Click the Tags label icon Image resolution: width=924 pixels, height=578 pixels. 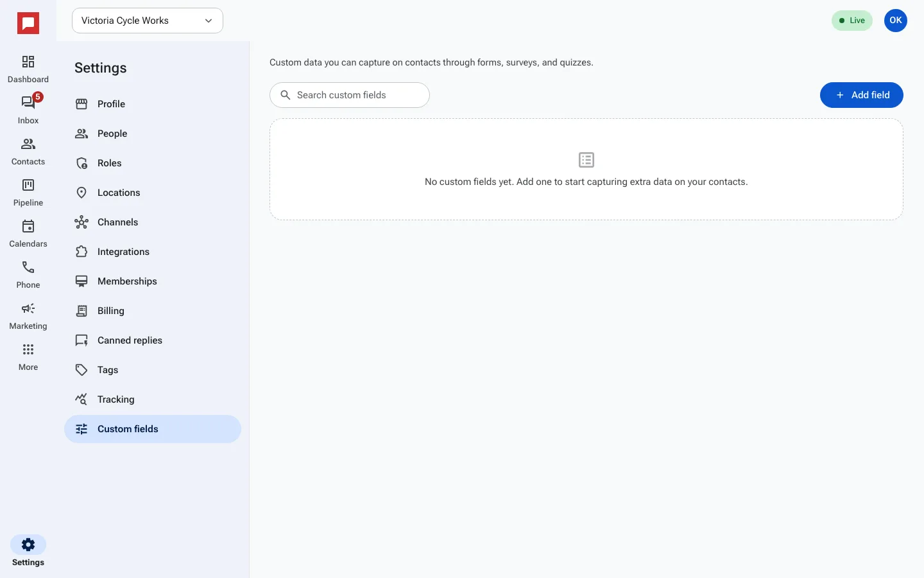tap(81, 370)
